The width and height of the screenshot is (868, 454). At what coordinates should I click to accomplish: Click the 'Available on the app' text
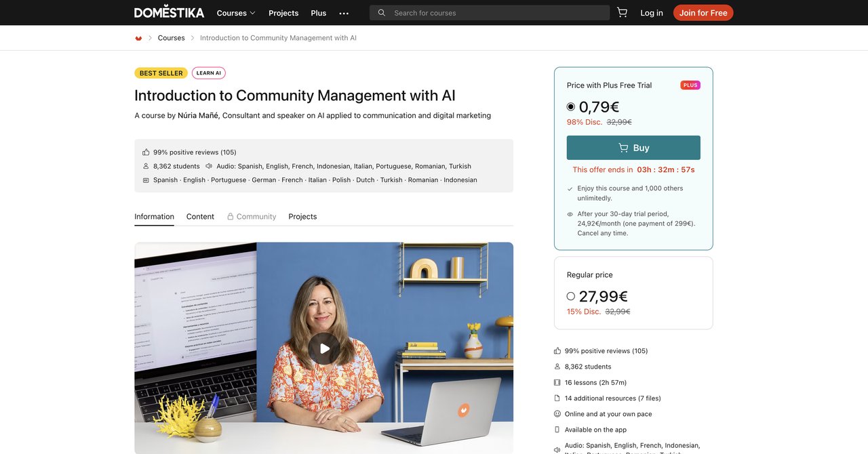tap(595, 430)
